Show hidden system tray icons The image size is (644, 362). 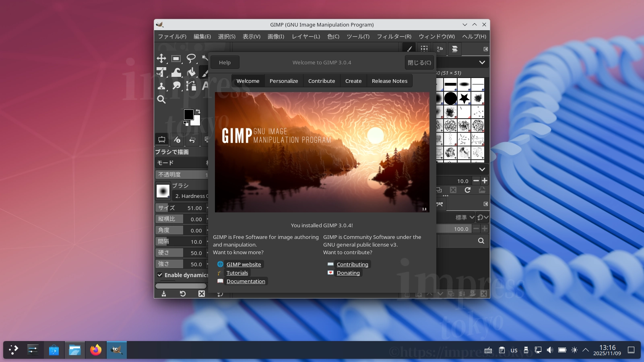(586, 350)
